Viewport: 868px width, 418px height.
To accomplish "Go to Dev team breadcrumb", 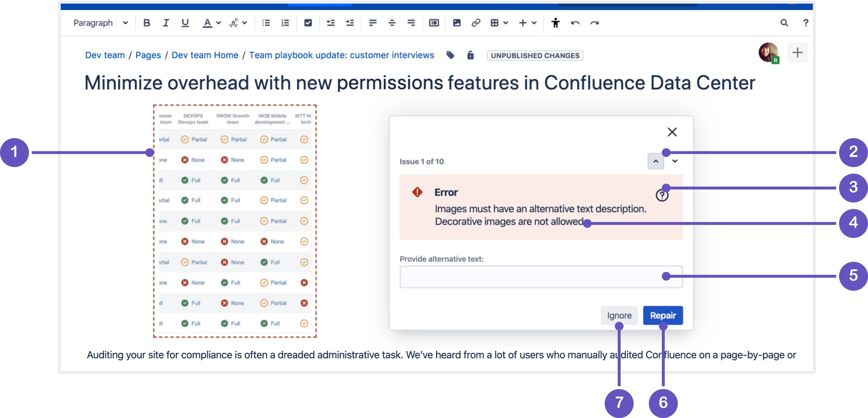I will [x=105, y=55].
